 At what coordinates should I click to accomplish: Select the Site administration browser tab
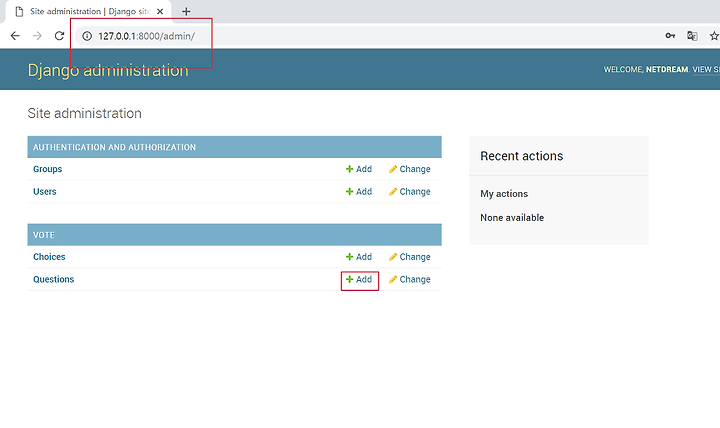(x=88, y=11)
